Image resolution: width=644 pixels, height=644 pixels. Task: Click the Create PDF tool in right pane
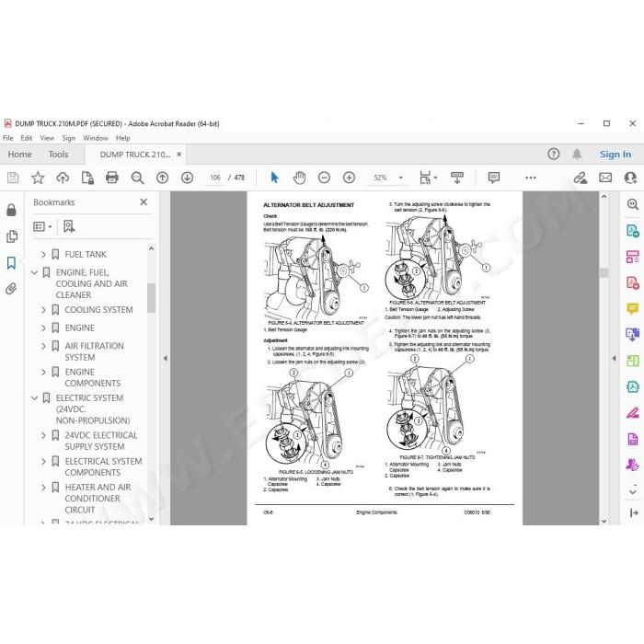(x=633, y=282)
